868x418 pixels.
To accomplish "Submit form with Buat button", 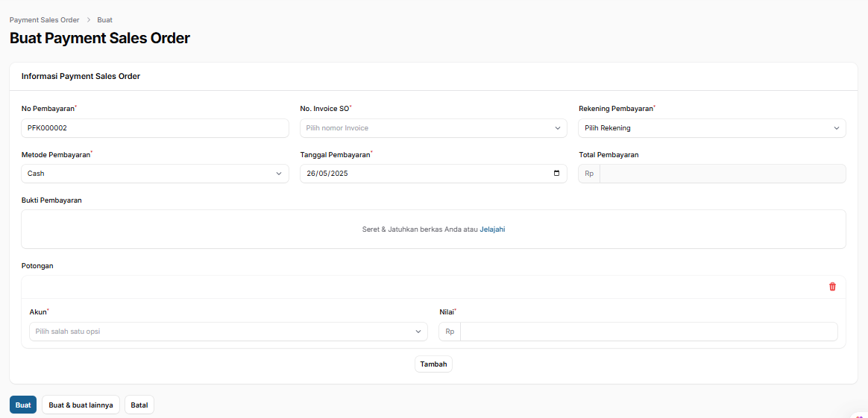I will pyautogui.click(x=23, y=405).
